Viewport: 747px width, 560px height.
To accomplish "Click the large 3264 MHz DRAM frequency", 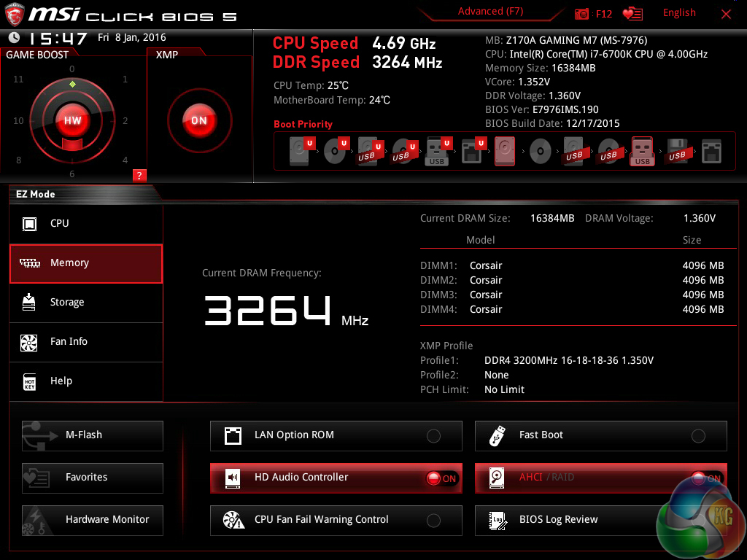I will coord(286,311).
